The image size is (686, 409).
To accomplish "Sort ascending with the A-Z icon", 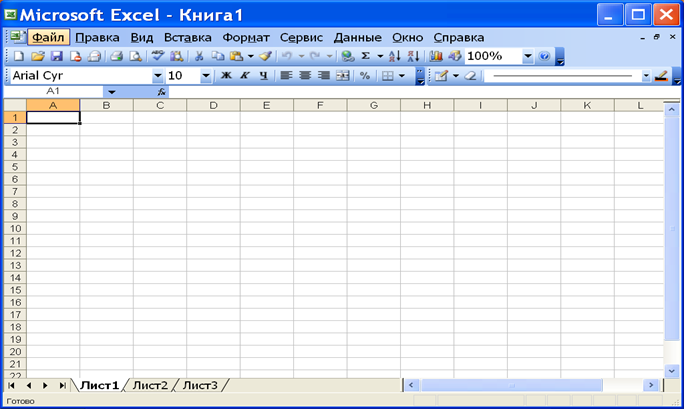I will click(394, 57).
